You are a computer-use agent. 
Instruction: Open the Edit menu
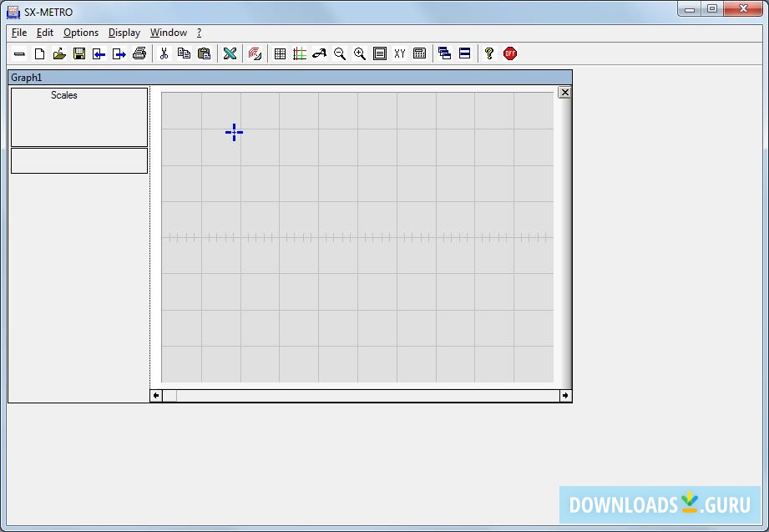pyautogui.click(x=45, y=33)
